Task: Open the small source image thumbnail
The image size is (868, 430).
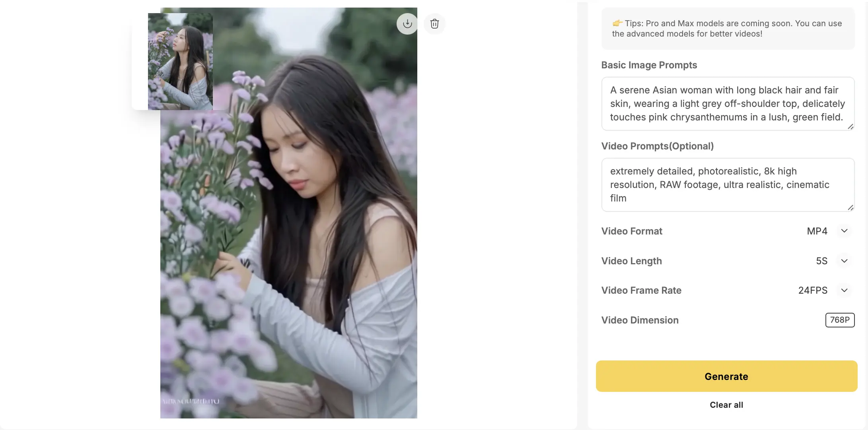Action: point(180,62)
